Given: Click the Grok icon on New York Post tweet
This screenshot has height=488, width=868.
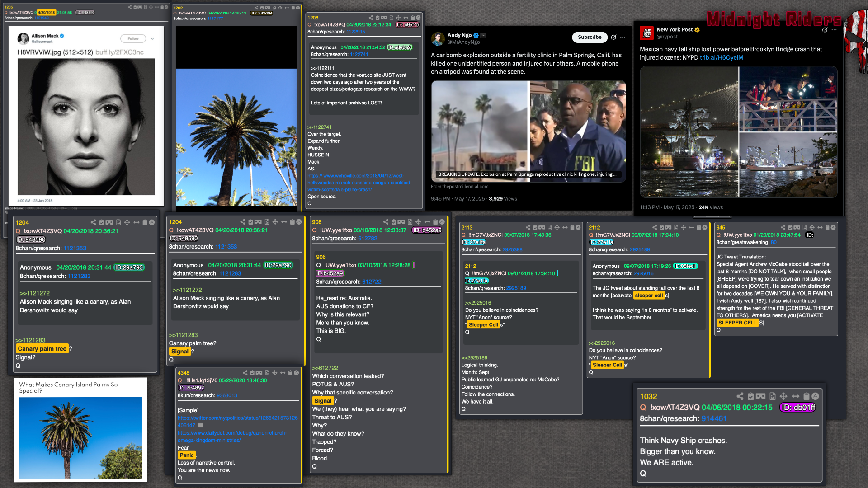Looking at the screenshot, I should click(x=825, y=30).
